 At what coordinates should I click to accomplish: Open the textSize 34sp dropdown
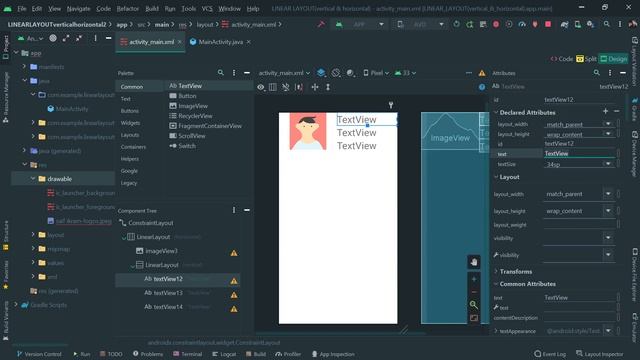point(608,164)
